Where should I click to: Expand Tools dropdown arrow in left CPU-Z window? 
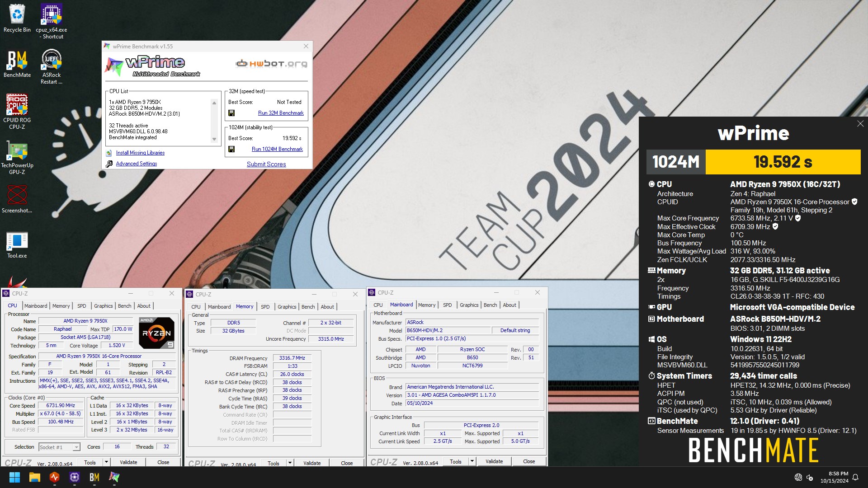coord(106,462)
